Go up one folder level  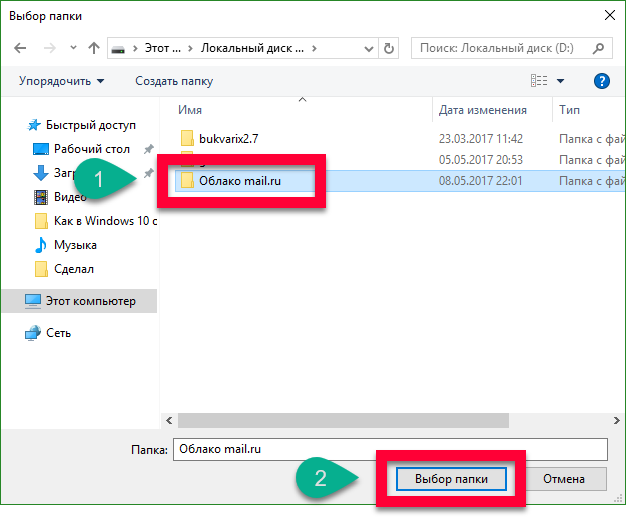click(93, 48)
